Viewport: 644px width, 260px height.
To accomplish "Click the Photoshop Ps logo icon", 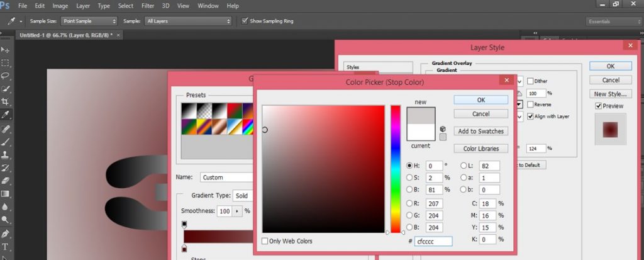I will (4, 5).
